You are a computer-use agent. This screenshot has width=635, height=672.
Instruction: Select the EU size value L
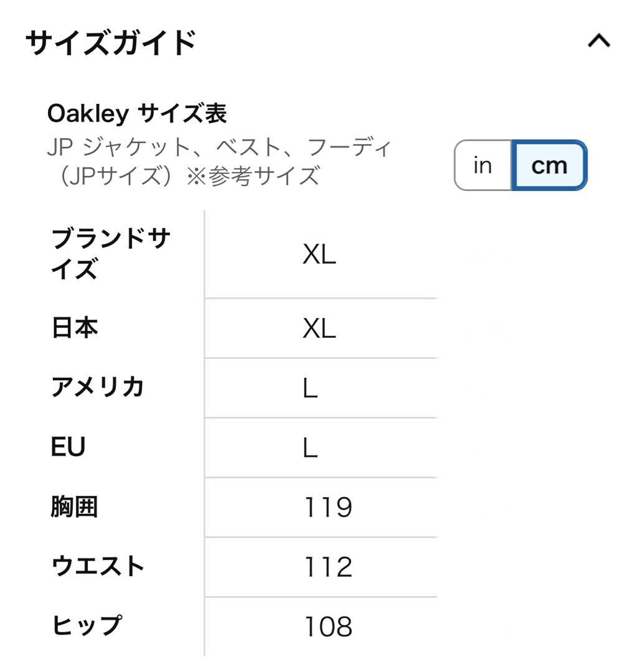pyautogui.click(x=312, y=447)
